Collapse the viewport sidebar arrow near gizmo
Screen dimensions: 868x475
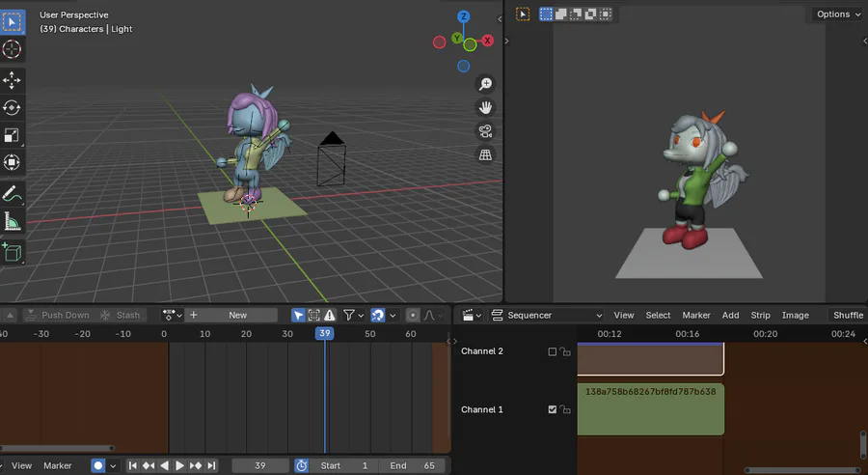coord(500,19)
